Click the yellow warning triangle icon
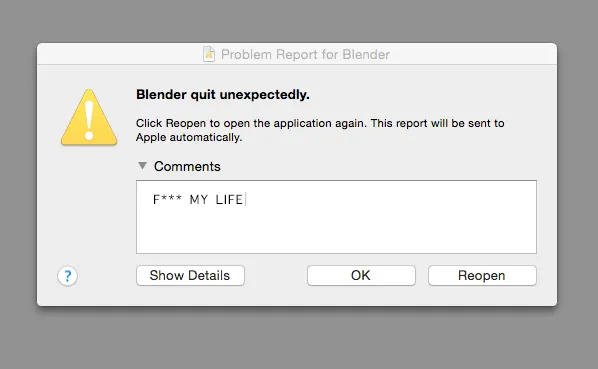This screenshot has width=598, height=369. [x=89, y=117]
